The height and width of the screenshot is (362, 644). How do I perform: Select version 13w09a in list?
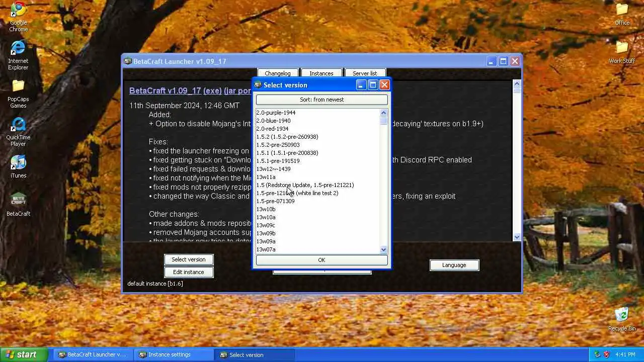point(318,241)
